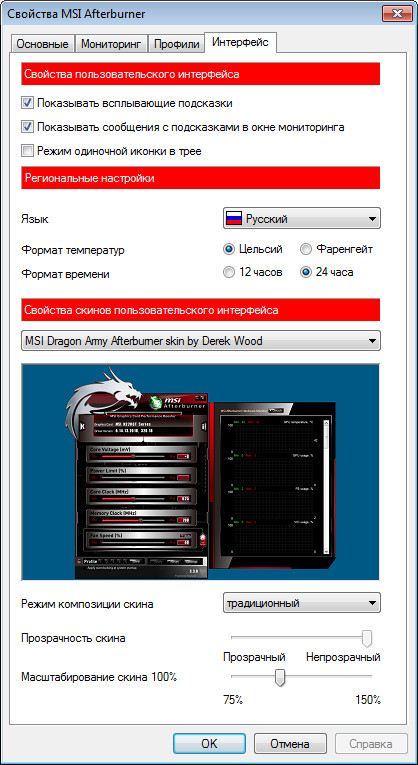Click the Прозрачность скина slider thumb

click(x=367, y=638)
